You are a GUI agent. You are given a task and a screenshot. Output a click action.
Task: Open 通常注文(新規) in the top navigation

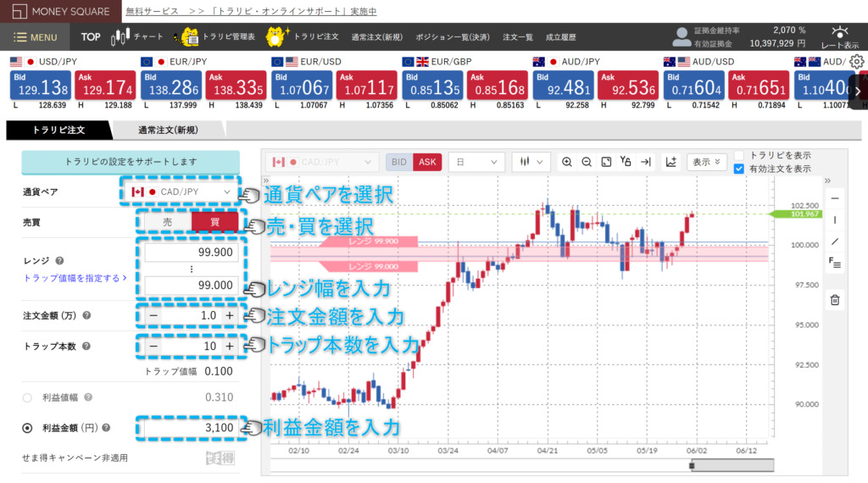pos(376,37)
